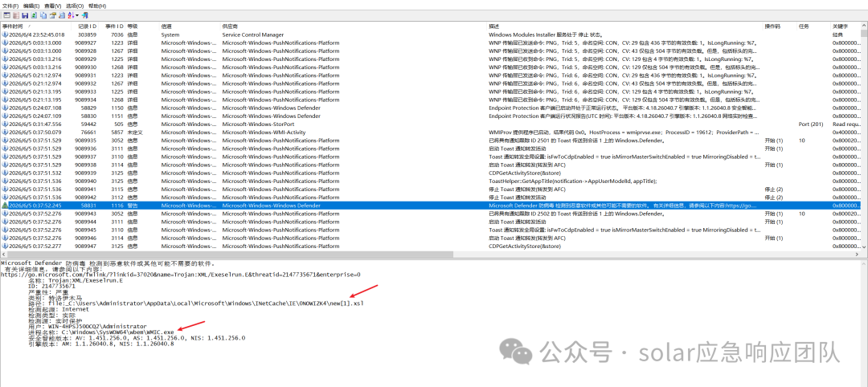Select the Microsoft-Windows-WMI-Activity provider cell
The image size is (868, 387).
coord(264,132)
